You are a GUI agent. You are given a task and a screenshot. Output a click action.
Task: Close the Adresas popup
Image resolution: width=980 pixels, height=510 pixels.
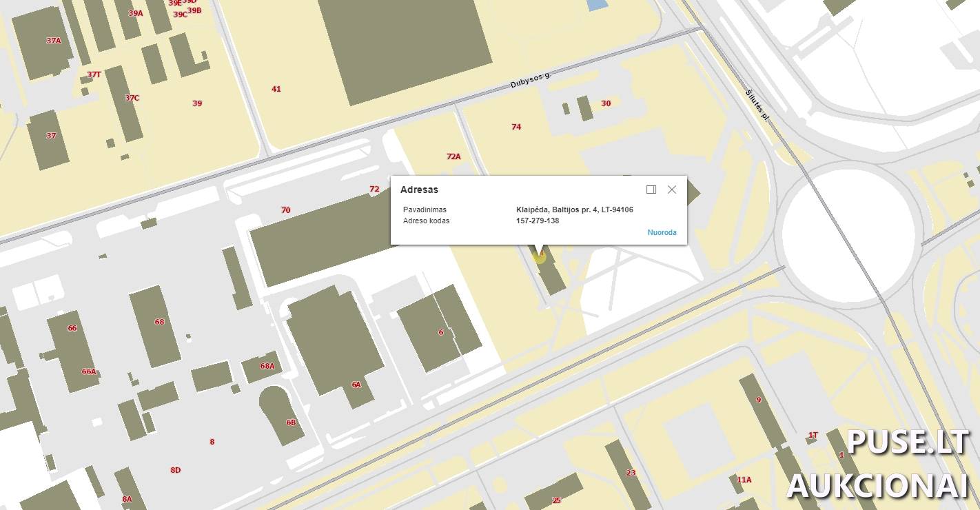pyautogui.click(x=672, y=190)
